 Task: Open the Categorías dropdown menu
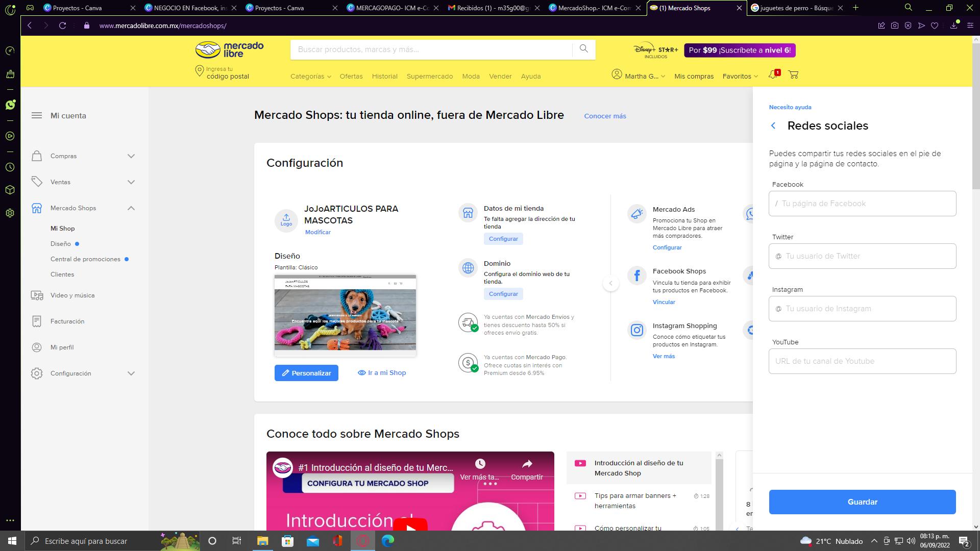point(310,76)
